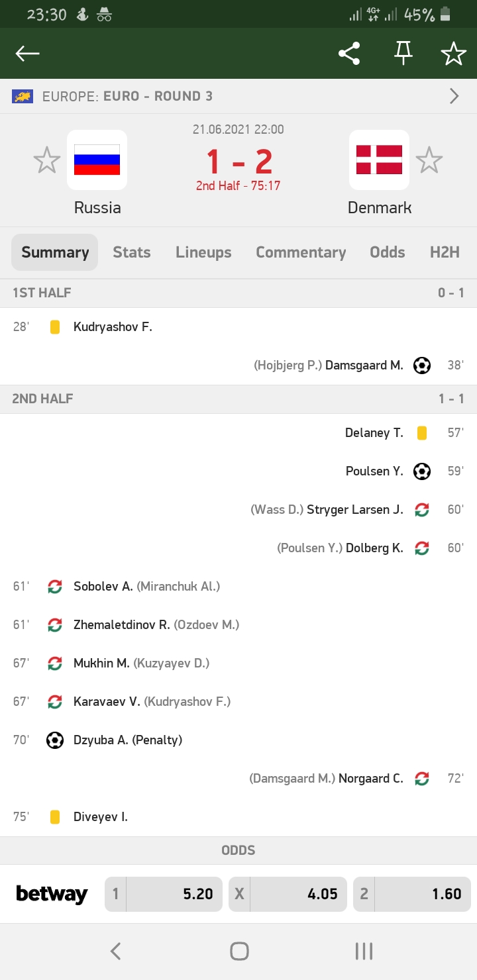Expand Euro Round 3 league chevron
This screenshot has height=980, width=477.
coord(454,97)
